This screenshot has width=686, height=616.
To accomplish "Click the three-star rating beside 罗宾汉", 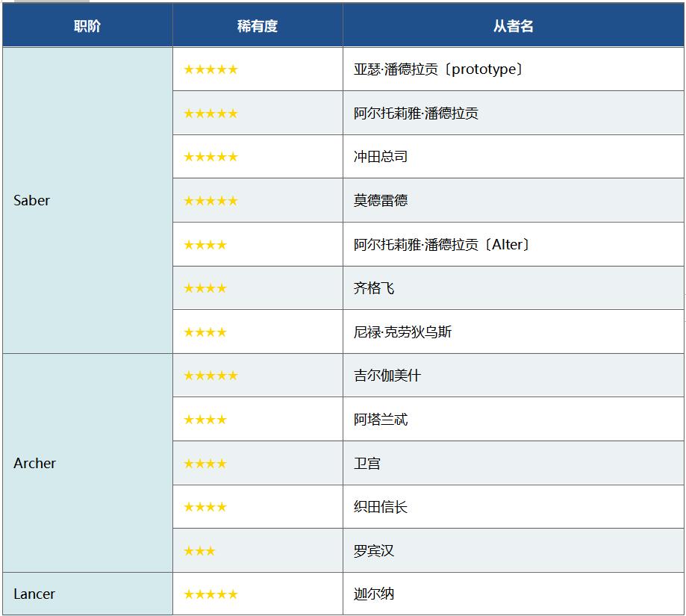I will pyautogui.click(x=199, y=550).
